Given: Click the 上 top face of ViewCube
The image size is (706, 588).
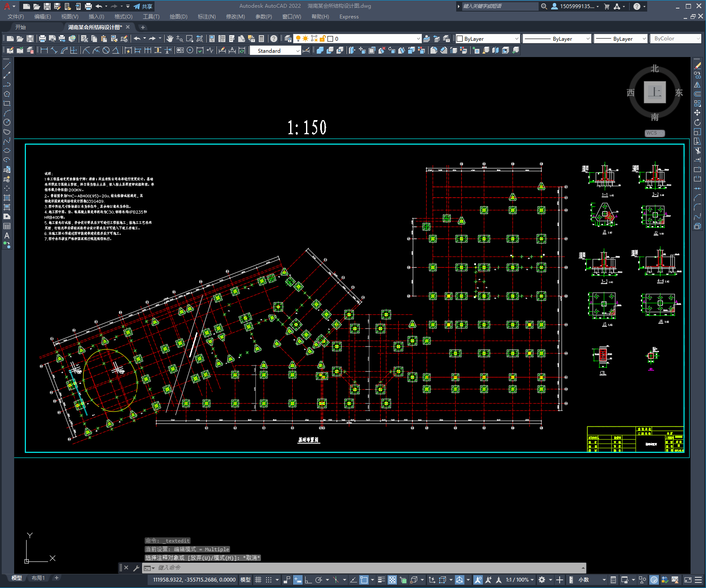Looking at the screenshot, I should (655, 92).
